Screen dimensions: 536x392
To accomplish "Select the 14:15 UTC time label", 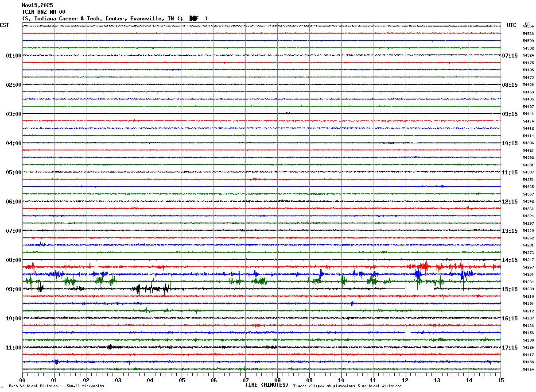I will click(509, 260).
